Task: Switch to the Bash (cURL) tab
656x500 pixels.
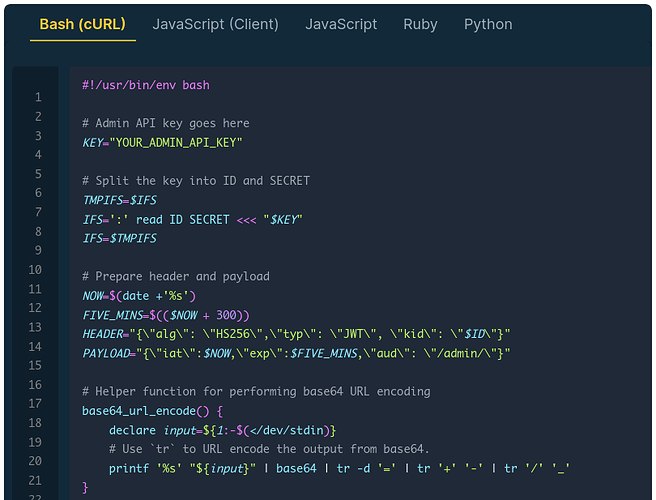Action: [82, 25]
